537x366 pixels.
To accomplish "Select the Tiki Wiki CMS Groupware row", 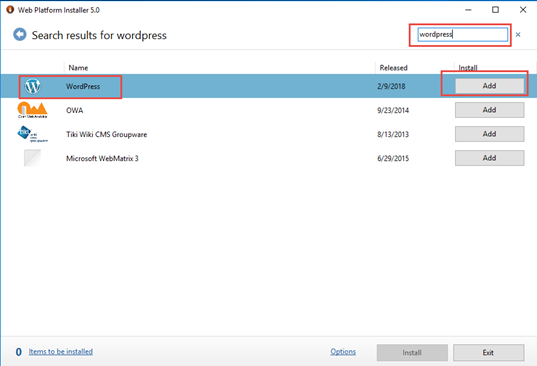I will 268,134.
